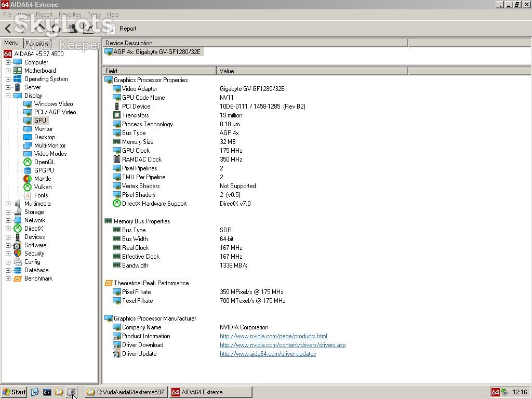The width and height of the screenshot is (532, 399).
Task: Select the Monitor item icon
Action: pos(28,129)
